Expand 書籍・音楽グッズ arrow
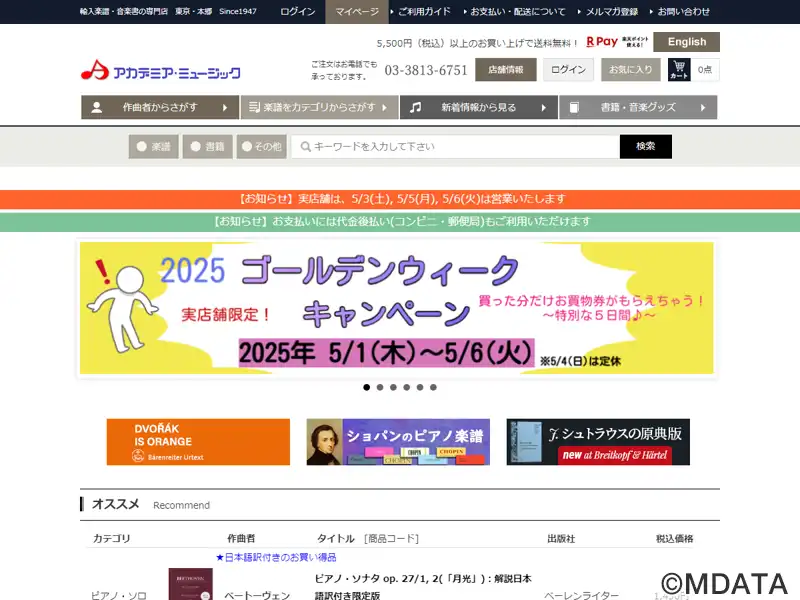Viewport: 800px width, 600px height. coord(703,108)
